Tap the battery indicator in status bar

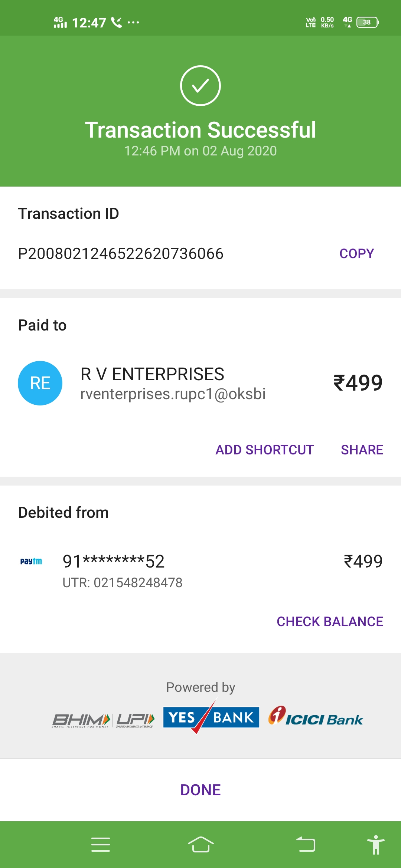(x=367, y=22)
